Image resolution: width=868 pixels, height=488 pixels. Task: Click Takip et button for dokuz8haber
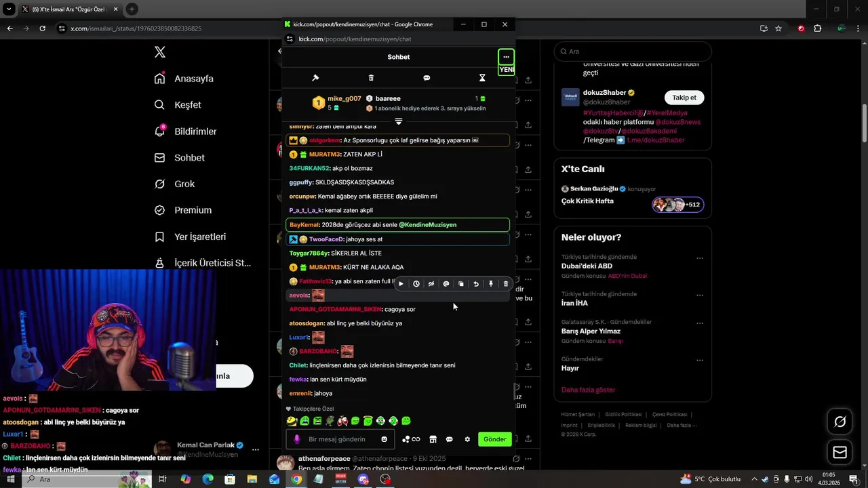(684, 98)
